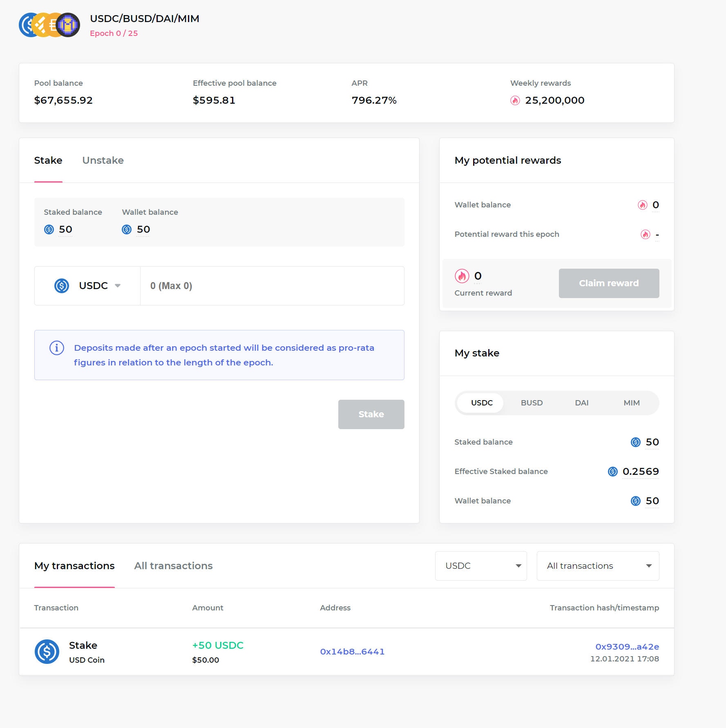This screenshot has height=728, width=726.
Task: Click the Effective pool balance $595.81
Action: 214,100
